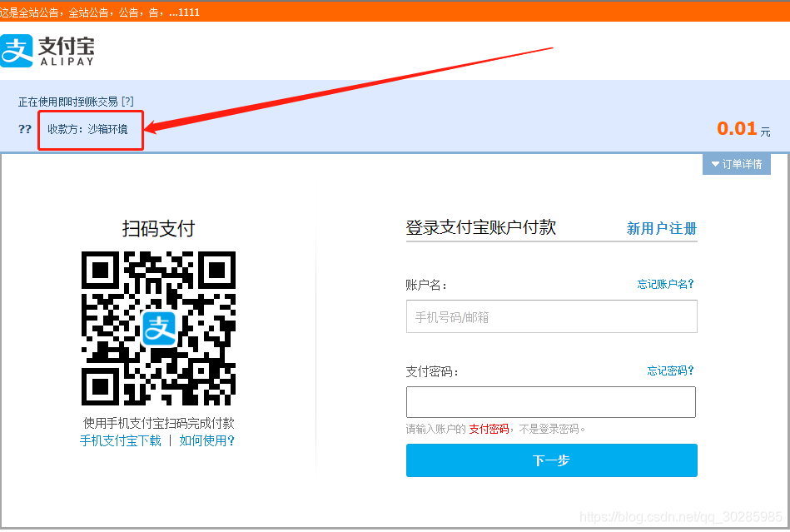Image resolution: width=790 pixels, height=532 pixels.
Task: Click the 使用手机支付宝扫码完成付款 instruction text
Action: pyautogui.click(x=159, y=423)
